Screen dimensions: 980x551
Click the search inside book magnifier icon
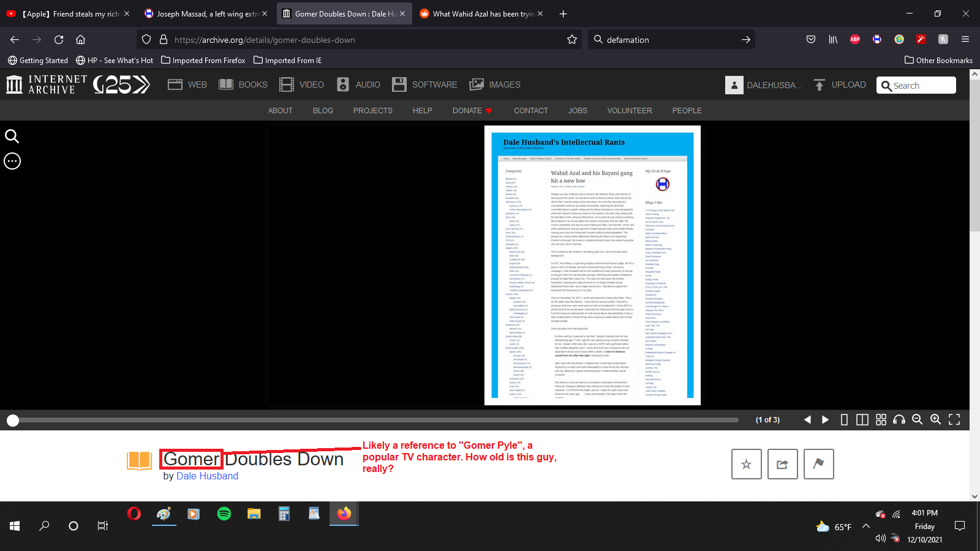(x=12, y=136)
